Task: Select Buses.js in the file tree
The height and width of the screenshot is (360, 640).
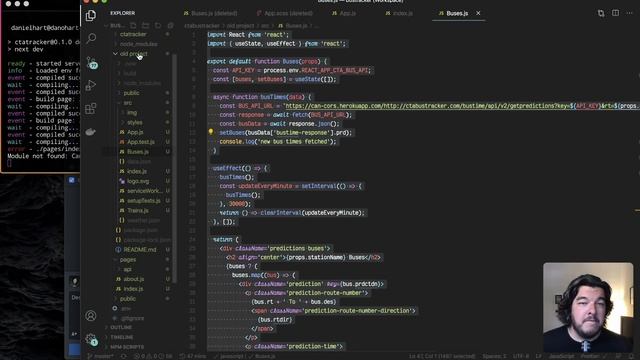Action: (138, 152)
